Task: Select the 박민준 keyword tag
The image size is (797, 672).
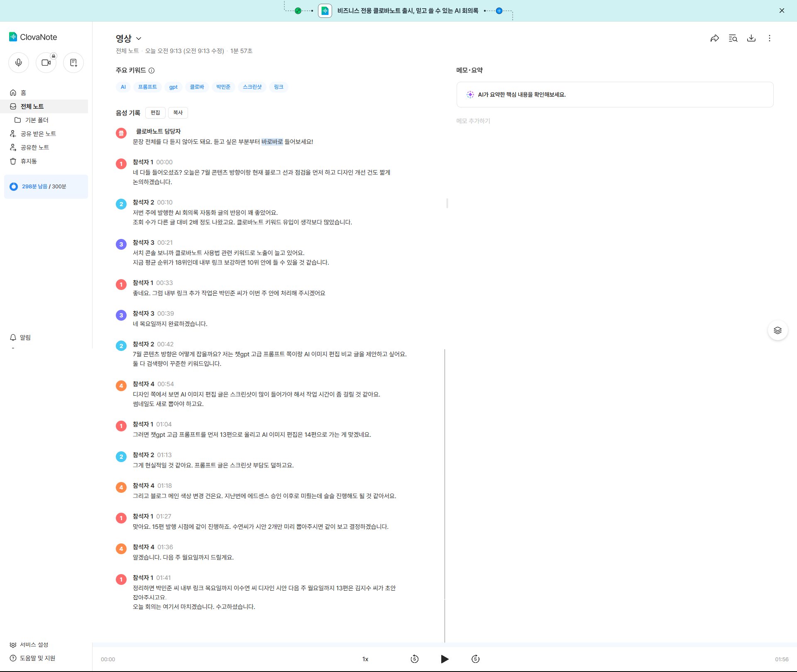Action: tap(223, 87)
